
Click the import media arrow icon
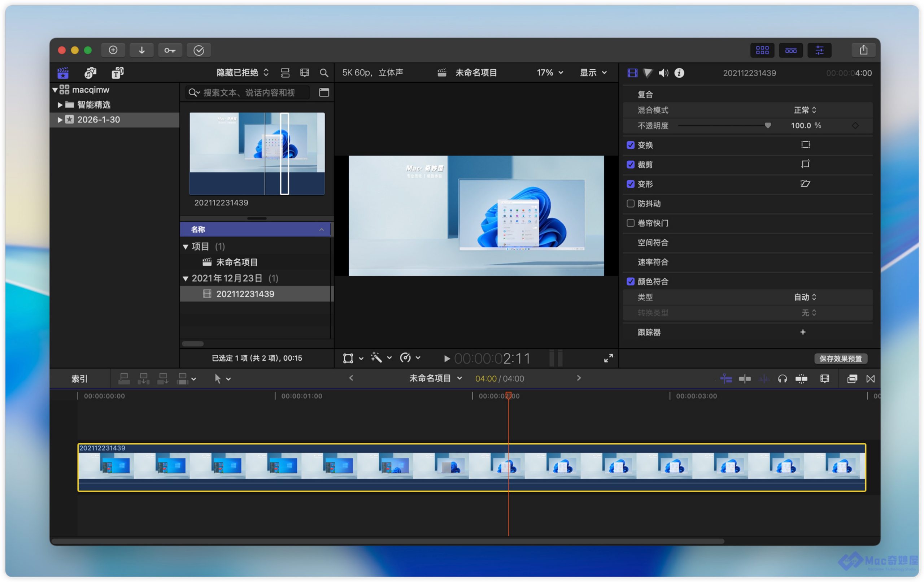(141, 50)
